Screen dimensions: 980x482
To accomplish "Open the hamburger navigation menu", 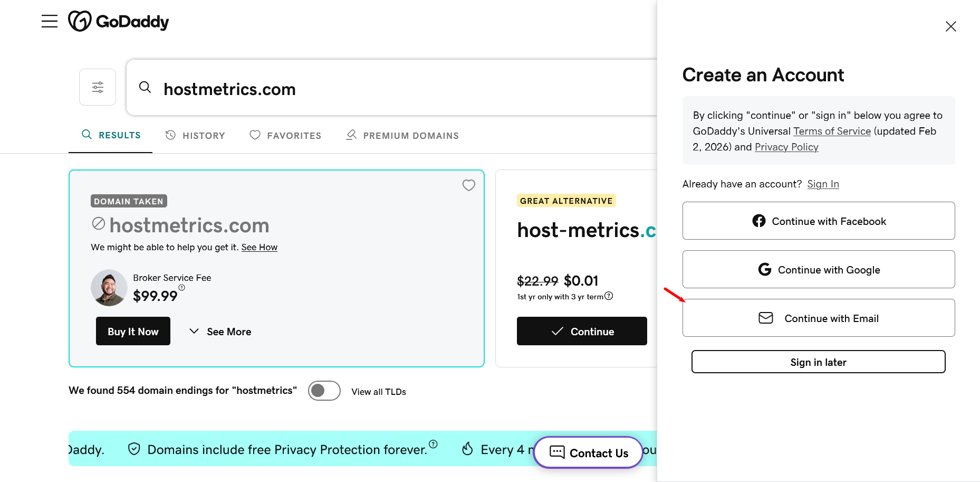I will coord(50,21).
